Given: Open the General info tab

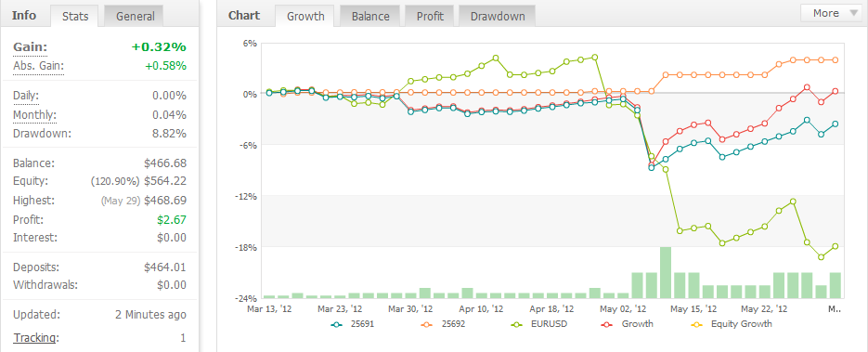Looking at the screenshot, I should click(135, 16).
